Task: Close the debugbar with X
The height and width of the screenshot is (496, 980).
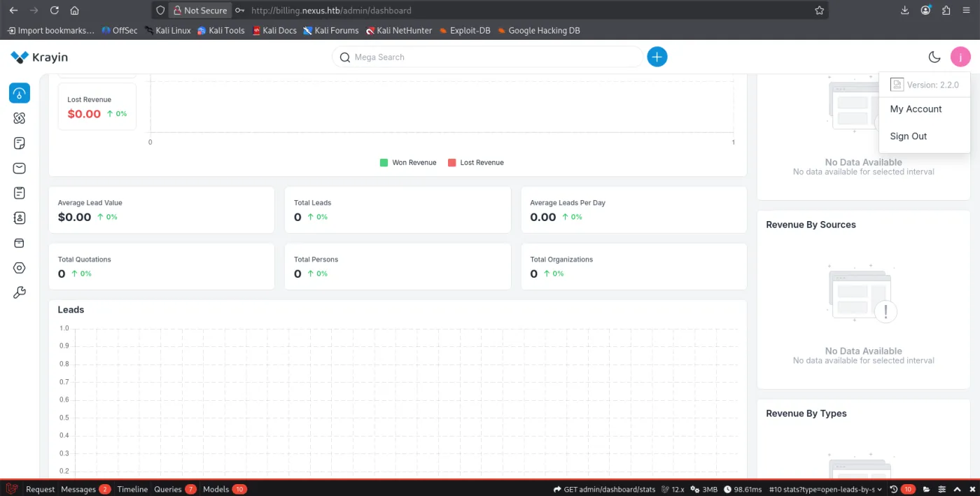Action: tap(972, 489)
